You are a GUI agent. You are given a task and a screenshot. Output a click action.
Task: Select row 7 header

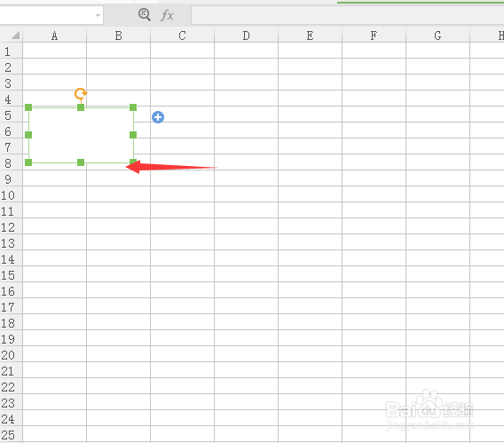pyautogui.click(x=11, y=146)
